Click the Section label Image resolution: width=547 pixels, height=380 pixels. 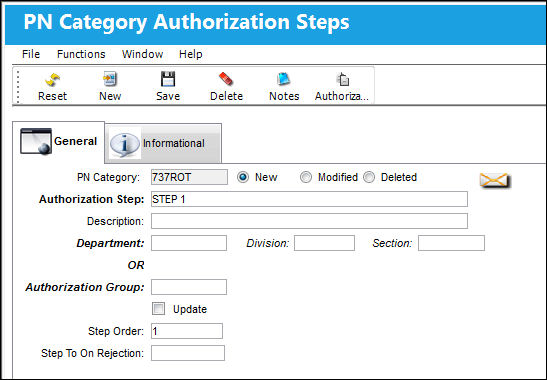[392, 243]
